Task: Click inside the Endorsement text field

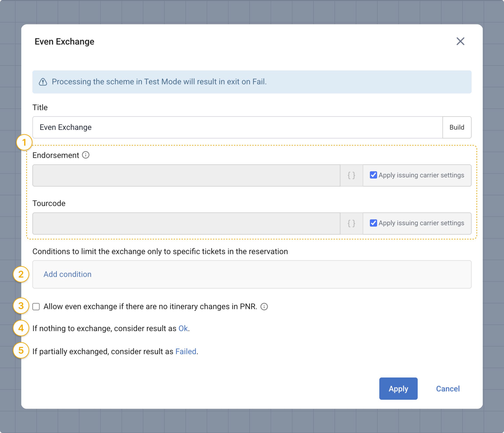Action: click(x=186, y=175)
